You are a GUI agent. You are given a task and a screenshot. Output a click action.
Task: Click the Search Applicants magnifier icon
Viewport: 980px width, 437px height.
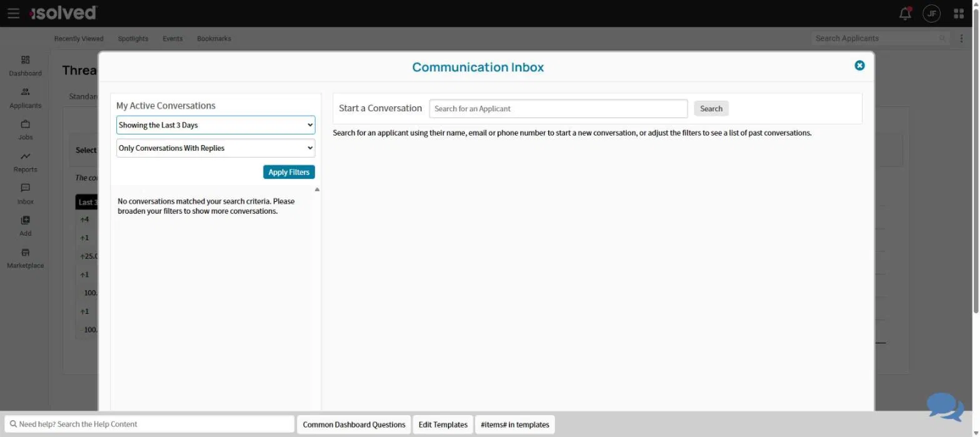(942, 38)
